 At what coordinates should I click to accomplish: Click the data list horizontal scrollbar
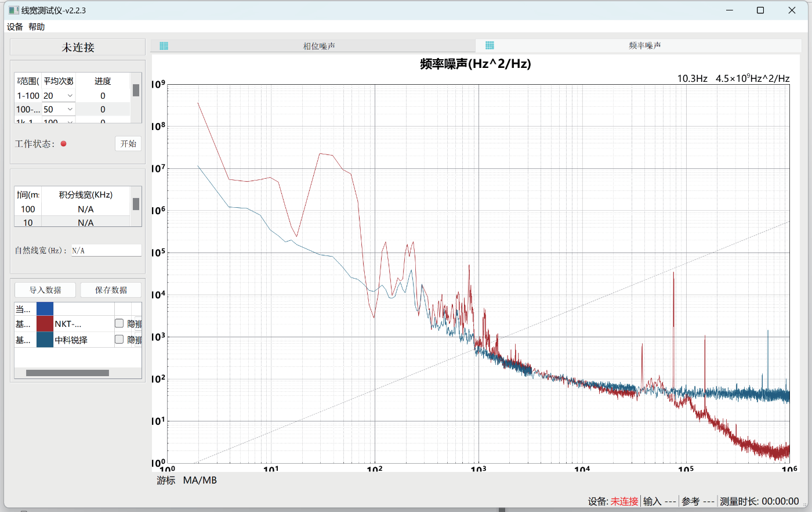[x=67, y=373]
